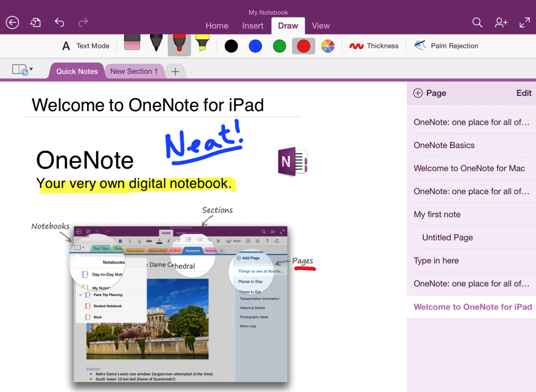Open share with people icon

pos(501,23)
